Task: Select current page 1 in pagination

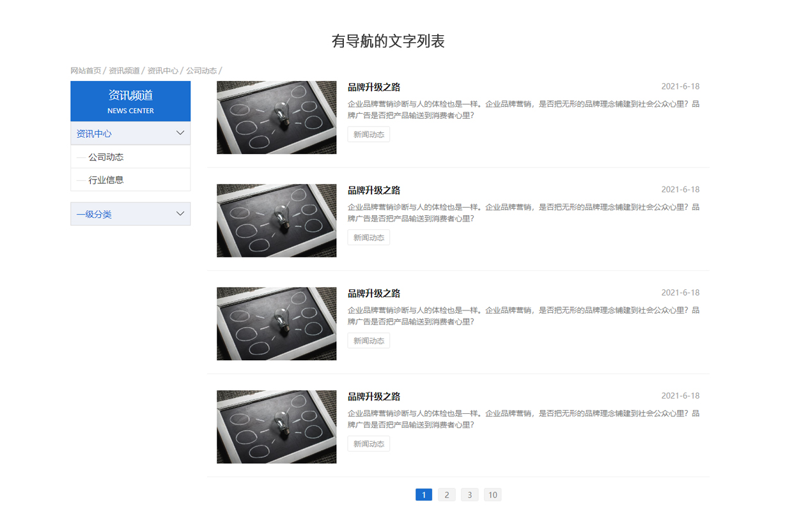Action: click(x=424, y=495)
